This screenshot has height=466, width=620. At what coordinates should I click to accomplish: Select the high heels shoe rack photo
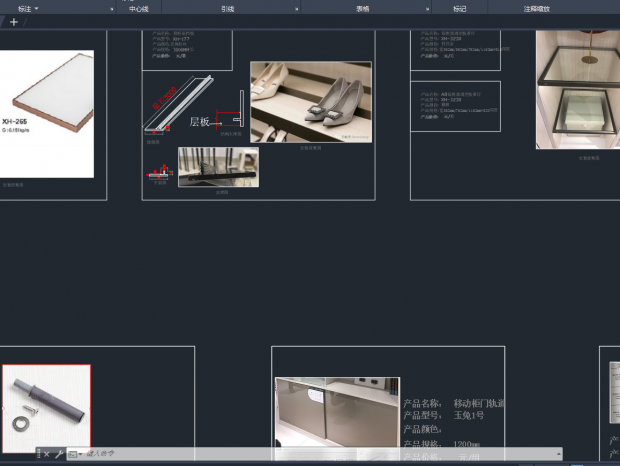click(x=310, y=101)
